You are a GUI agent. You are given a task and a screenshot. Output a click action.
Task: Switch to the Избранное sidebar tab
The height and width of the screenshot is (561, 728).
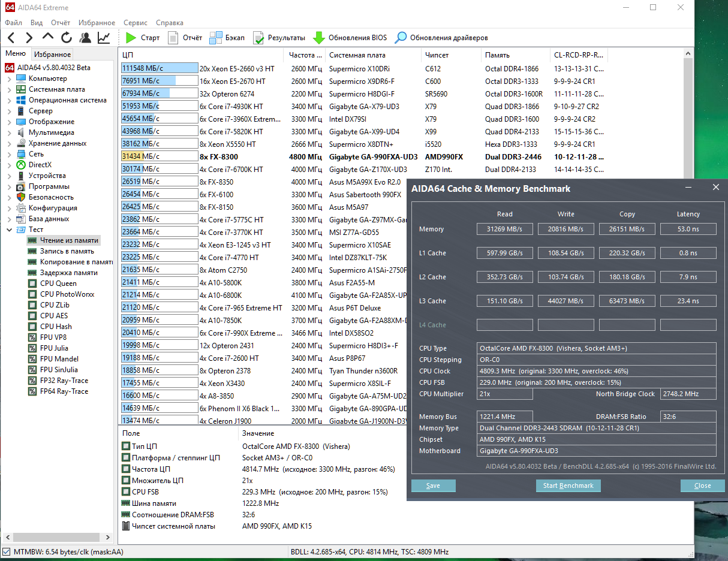click(52, 55)
